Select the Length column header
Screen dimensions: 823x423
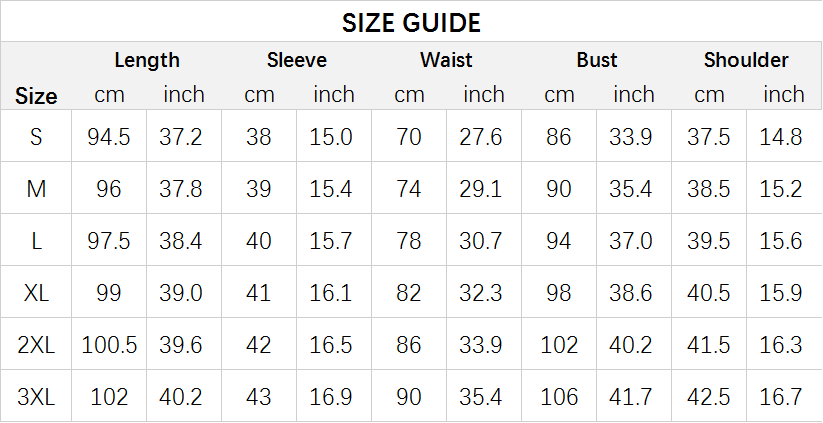(x=147, y=60)
